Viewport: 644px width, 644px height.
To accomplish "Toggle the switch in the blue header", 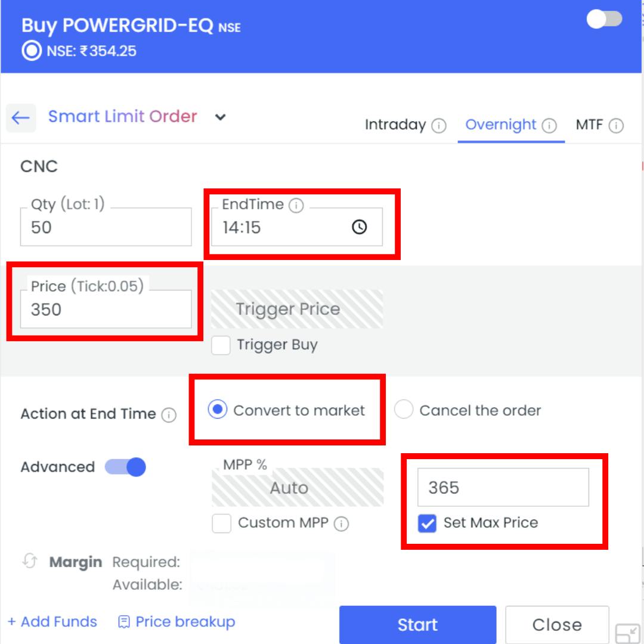I will pos(605,20).
